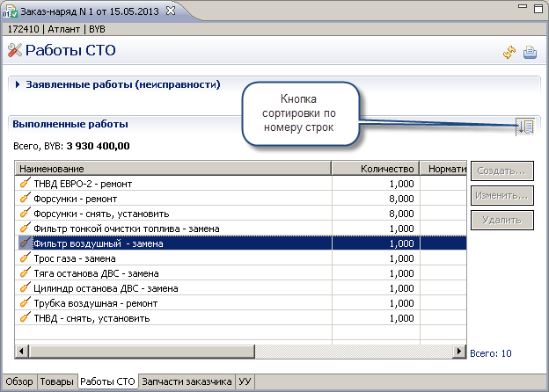Viewport: 549px width, 392px height.
Task: Select row Форсунки - ремонт
Action: (240, 199)
